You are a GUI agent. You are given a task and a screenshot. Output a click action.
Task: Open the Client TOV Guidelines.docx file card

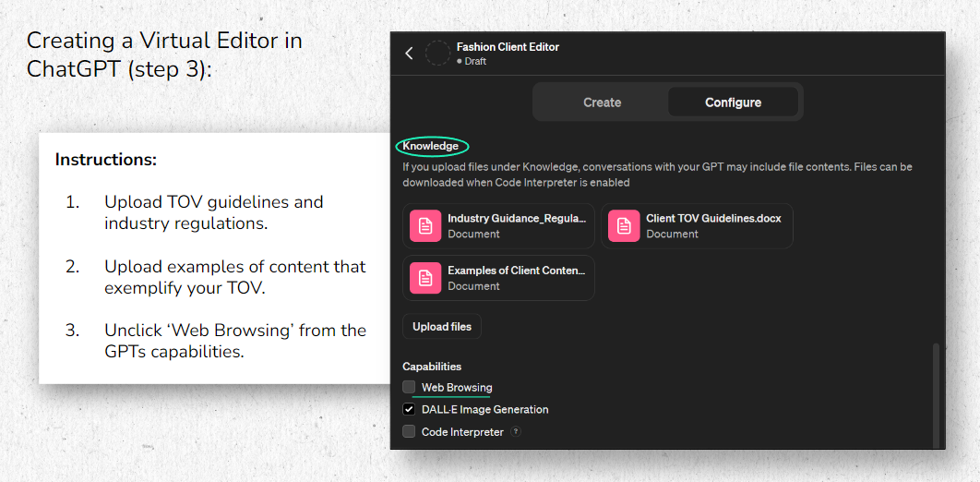coord(697,225)
